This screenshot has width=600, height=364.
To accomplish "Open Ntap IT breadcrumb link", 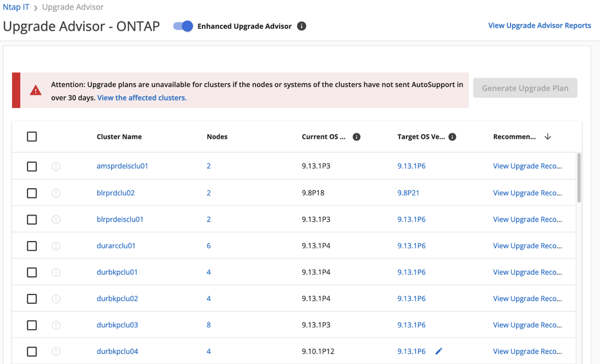I will [16, 7].
